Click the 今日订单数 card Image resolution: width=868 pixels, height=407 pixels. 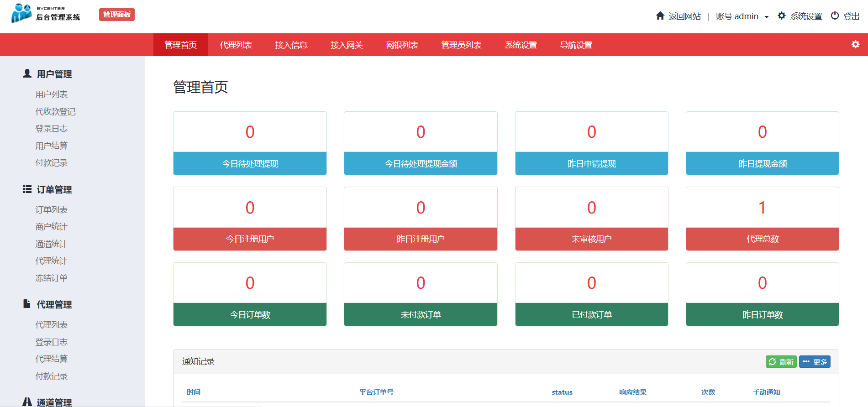click(250, 294)
